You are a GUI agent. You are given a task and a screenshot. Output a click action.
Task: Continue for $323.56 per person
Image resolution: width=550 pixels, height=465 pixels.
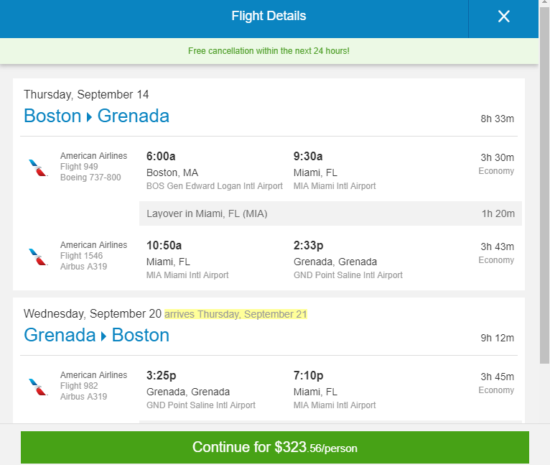[x=275, y=447]
